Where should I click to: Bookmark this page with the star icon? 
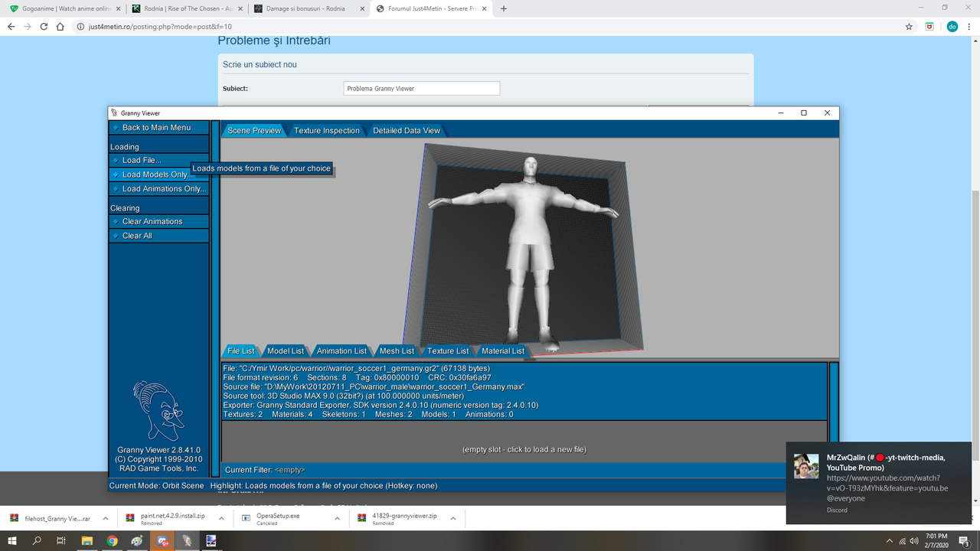pyautogui.click(x=909, y=26)
